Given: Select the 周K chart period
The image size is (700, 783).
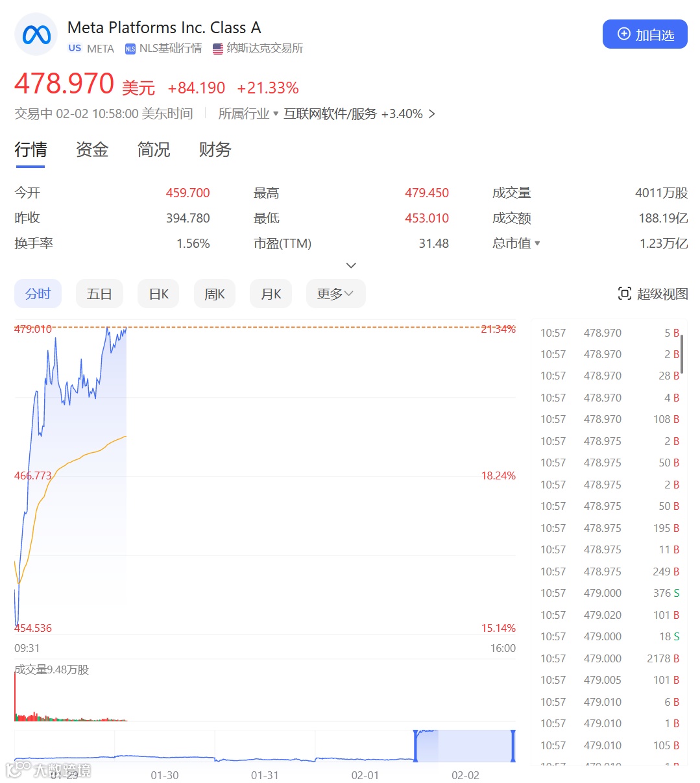Looking at the screenshot, I should tap(215, 294).
